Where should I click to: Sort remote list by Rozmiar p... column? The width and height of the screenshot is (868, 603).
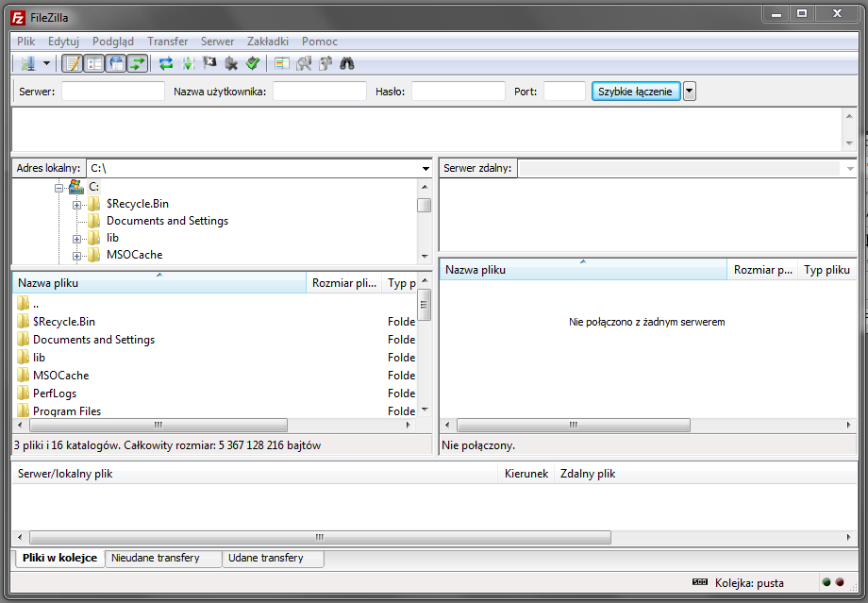(x=762, y=270)
